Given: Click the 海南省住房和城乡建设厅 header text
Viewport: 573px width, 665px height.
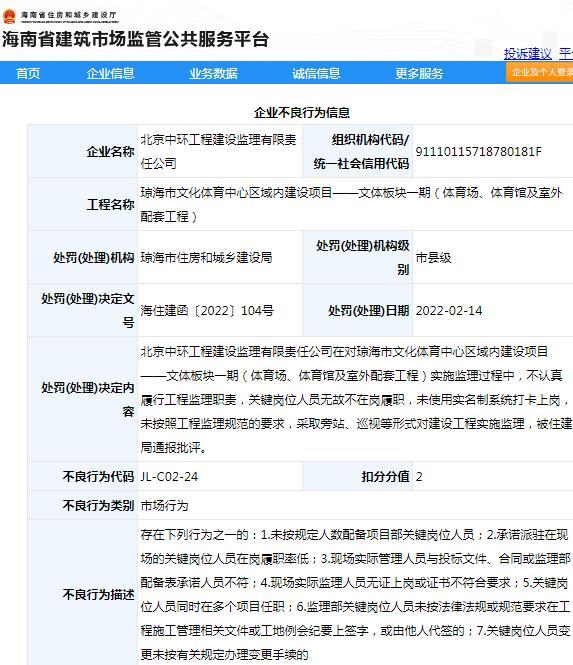Looking at the screenshot, I should [69, 15].
